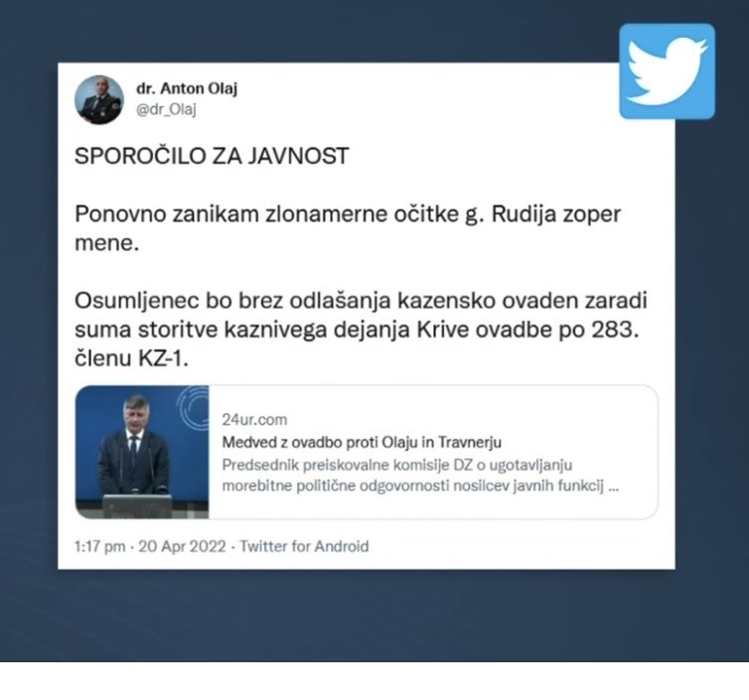
Task: Click the 'Osumljenec bo brez odlašanja' paragraph
Action: (362, 330)
